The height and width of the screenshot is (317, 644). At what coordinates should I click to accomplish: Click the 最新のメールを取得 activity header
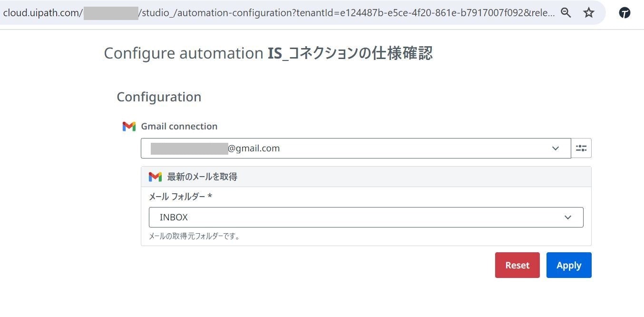click(x=202, y=177)
